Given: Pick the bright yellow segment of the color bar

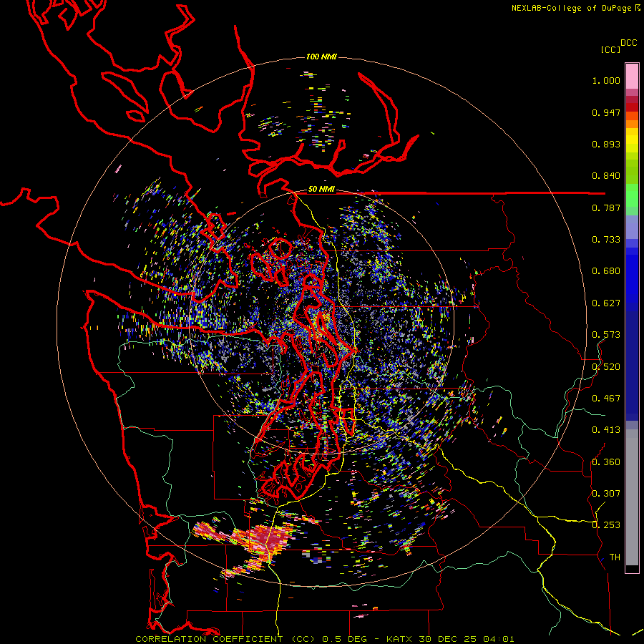Looking at the screenshot, I should [x=632, y=141].
